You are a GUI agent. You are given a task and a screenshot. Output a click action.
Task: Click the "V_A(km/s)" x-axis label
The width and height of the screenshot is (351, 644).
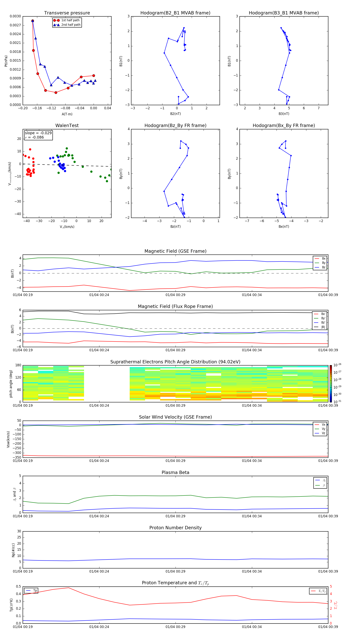[x=67, y=227]
